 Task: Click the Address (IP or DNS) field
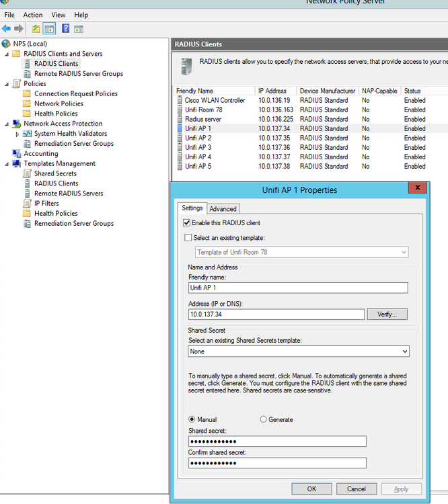pyautogui.click(x=276, y=314)
